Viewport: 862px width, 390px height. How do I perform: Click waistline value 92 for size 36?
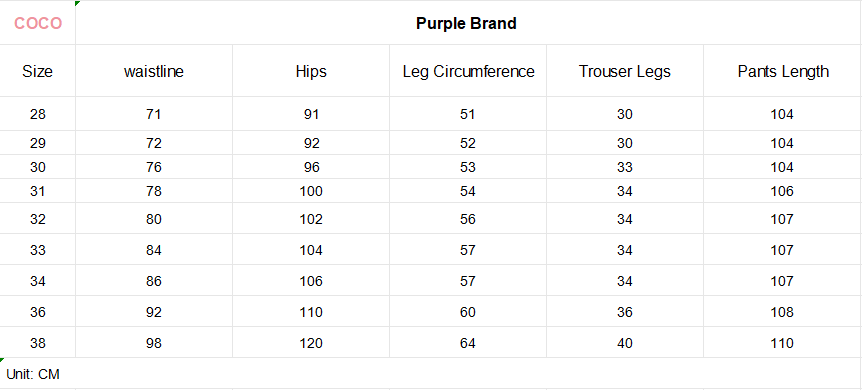(154, 312)
